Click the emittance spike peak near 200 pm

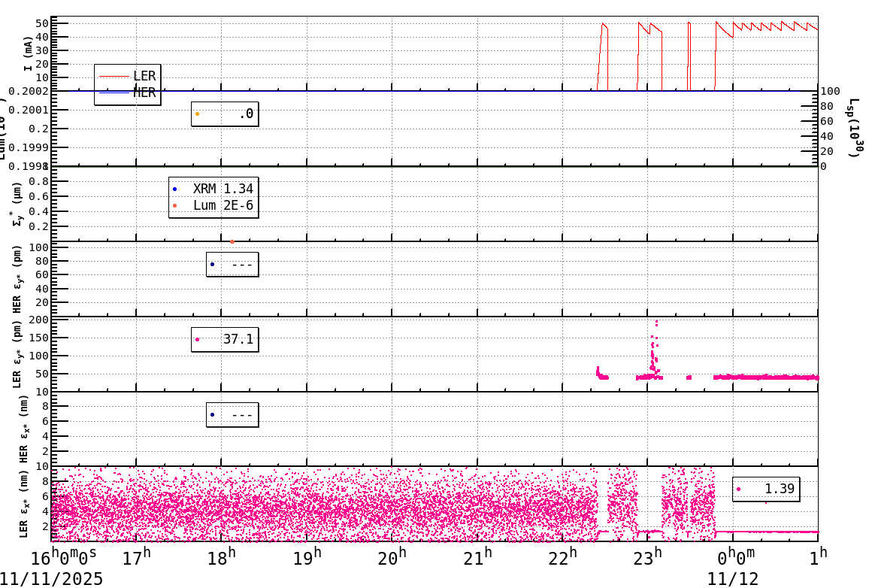(x=656, y=323)
